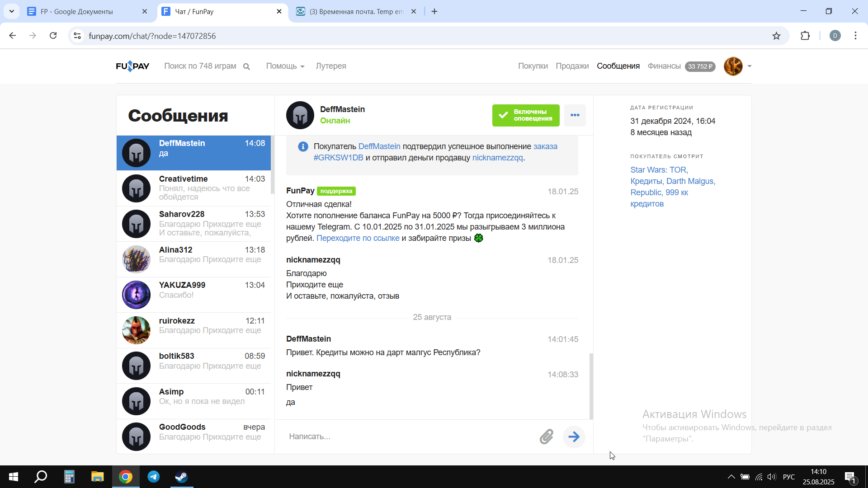Open Star Wars: TOR Кредиты lot link
This screenshot has width=868, height=488.
pyautogui.click(x=673, y=187)
